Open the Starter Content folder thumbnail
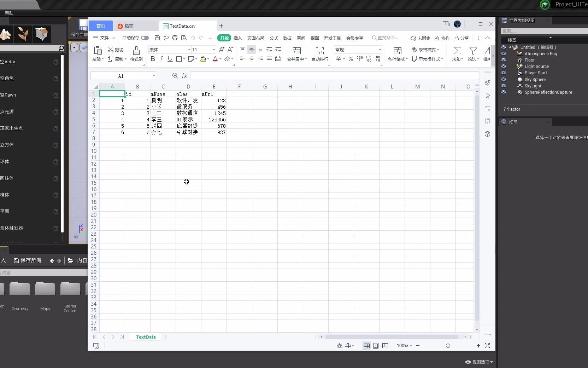The height and width of the screenshot is (368, 588). click(70, 289)
